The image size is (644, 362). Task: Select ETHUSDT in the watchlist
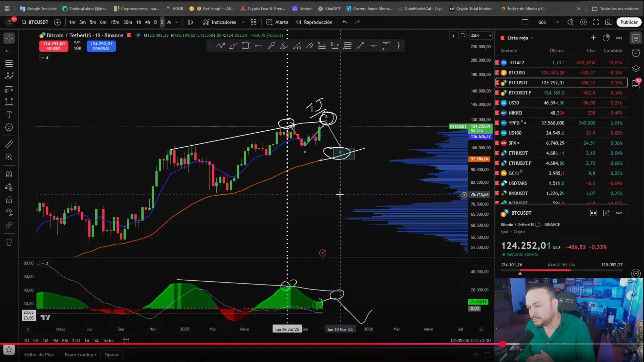tap(518, 153)
